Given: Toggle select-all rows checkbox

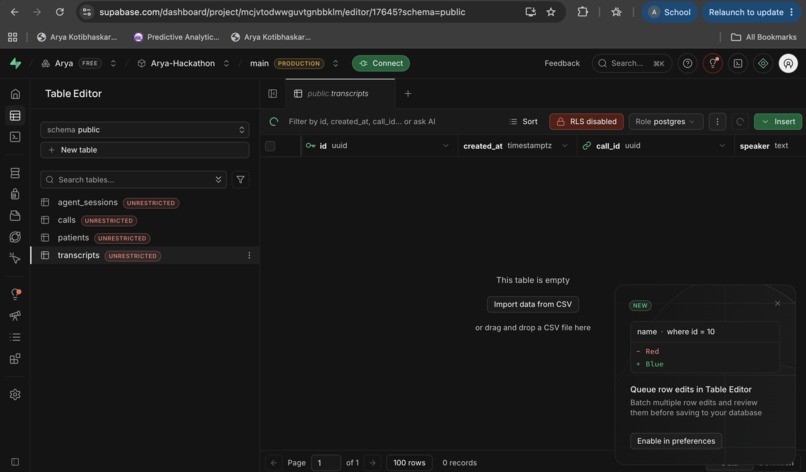Looking at the screenshot, I should coord(270,146).
